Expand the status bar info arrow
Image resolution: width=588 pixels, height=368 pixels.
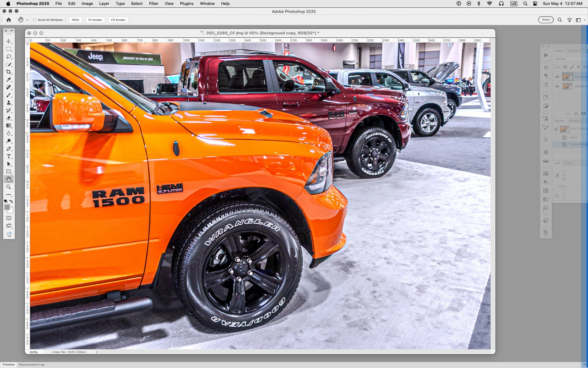pos(97,352)
